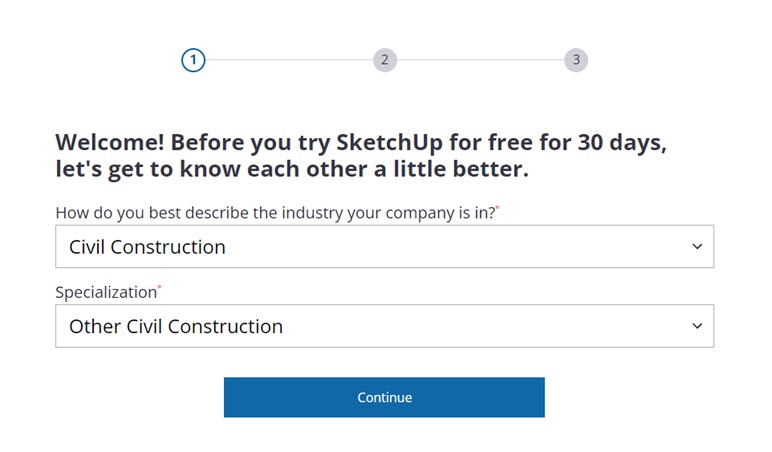The width and height of the screenshot is (772, 452).
Task: Click the Specialization field label
Action: [106, 293]
